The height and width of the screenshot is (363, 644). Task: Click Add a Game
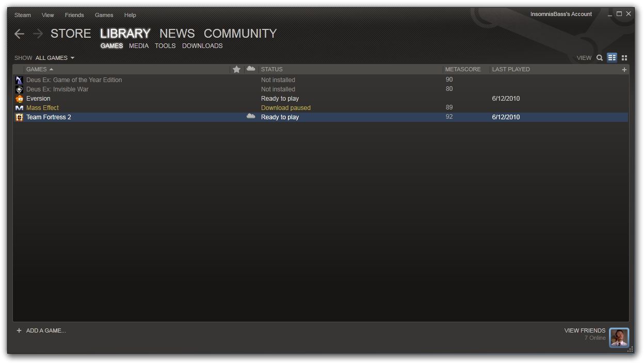coord(46,330)
